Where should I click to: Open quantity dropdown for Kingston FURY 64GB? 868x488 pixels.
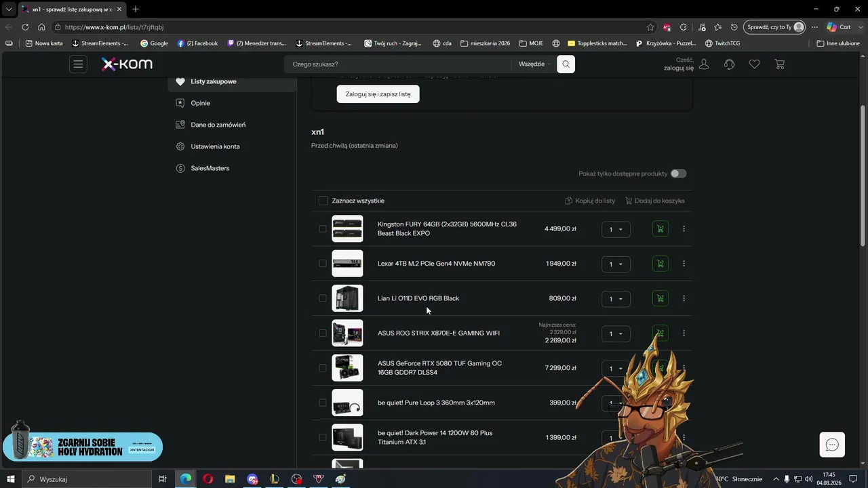(616, 230)
